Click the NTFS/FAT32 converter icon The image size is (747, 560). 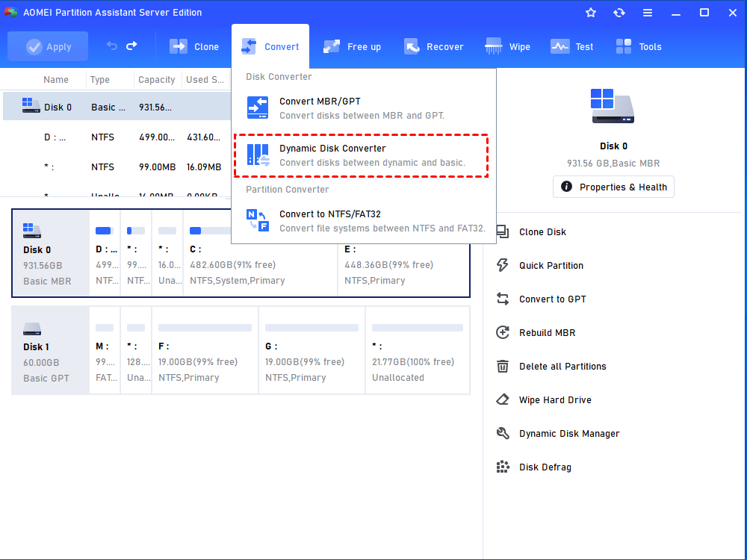pos(258,220)
